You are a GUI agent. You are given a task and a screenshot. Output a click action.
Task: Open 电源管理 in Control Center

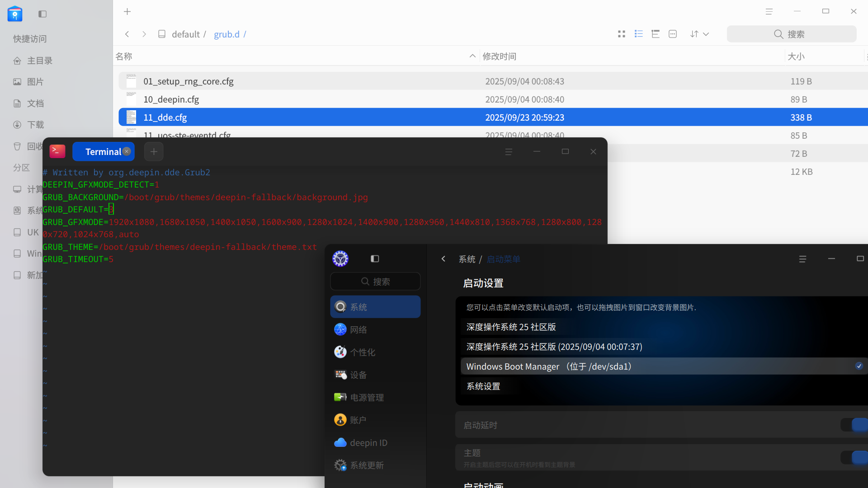(x=375, y=397)
